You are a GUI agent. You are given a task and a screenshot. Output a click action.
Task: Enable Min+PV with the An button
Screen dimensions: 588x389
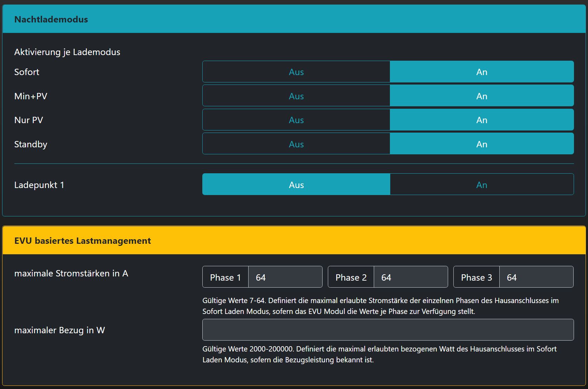481,96
